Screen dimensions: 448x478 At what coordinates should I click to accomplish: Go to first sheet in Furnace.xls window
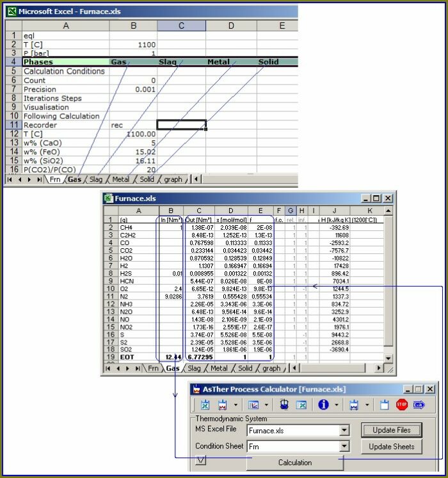click(108, 368)
